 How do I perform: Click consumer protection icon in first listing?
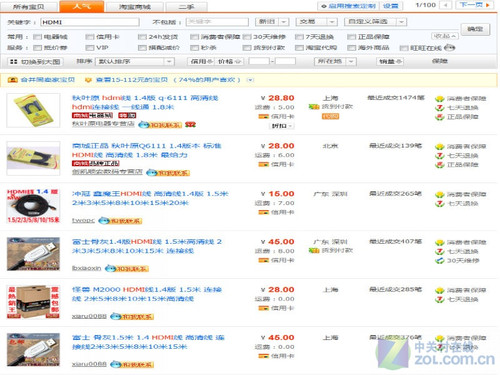point(440,99)
